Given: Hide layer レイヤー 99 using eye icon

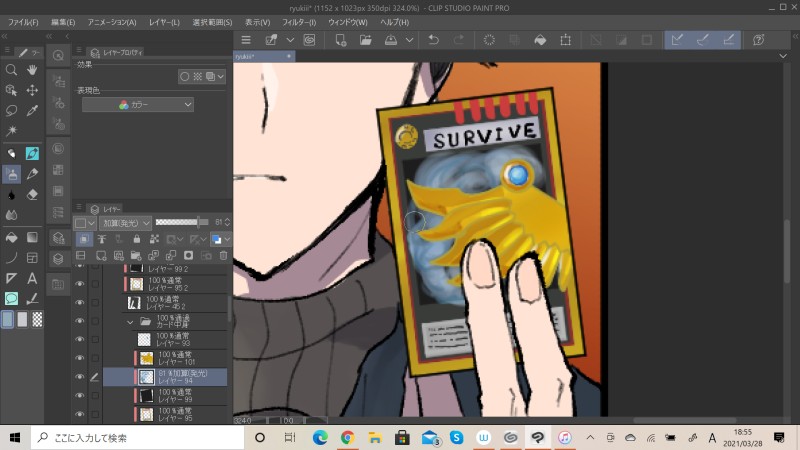Looking at the screenshot, I should pos(80,395).
